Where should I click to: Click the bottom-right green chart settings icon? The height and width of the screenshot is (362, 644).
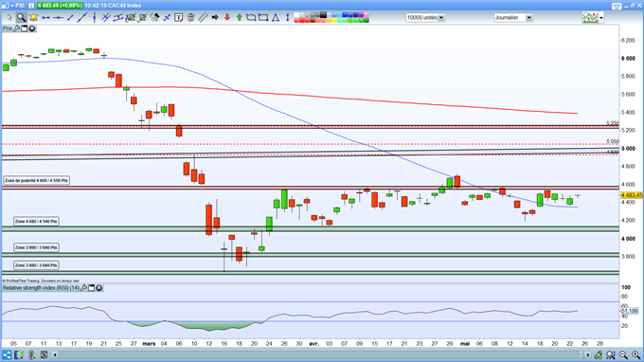(x=598, y=354)
